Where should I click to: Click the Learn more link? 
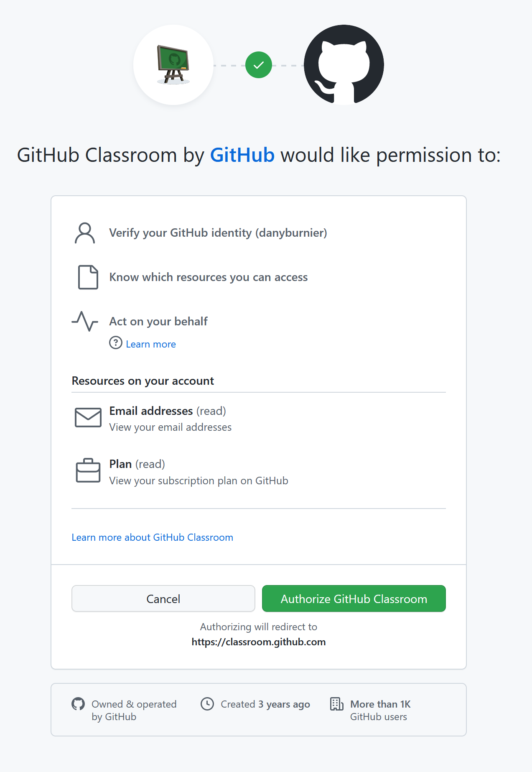click(150, 343)
